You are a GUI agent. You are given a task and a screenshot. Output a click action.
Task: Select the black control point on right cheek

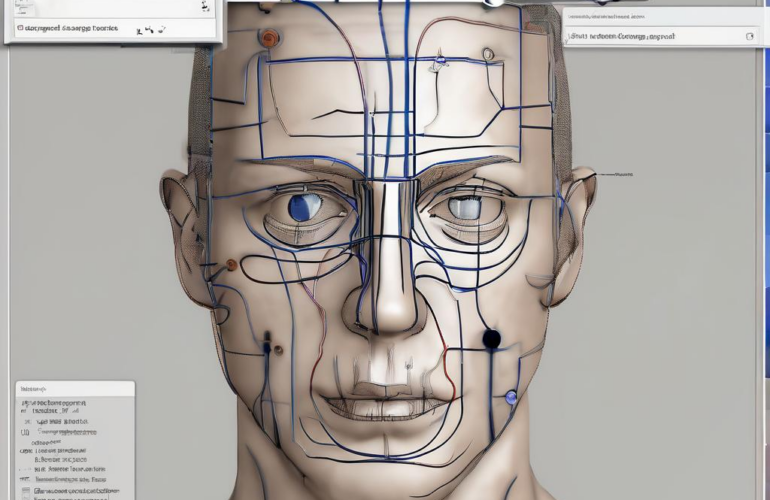click(x=491, y=339)
